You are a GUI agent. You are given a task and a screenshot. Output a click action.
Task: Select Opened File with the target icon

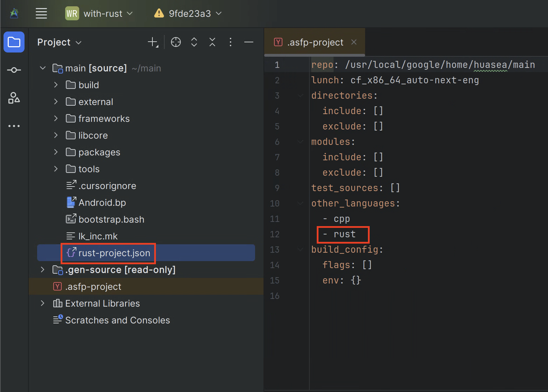click(x=176, y=42)
